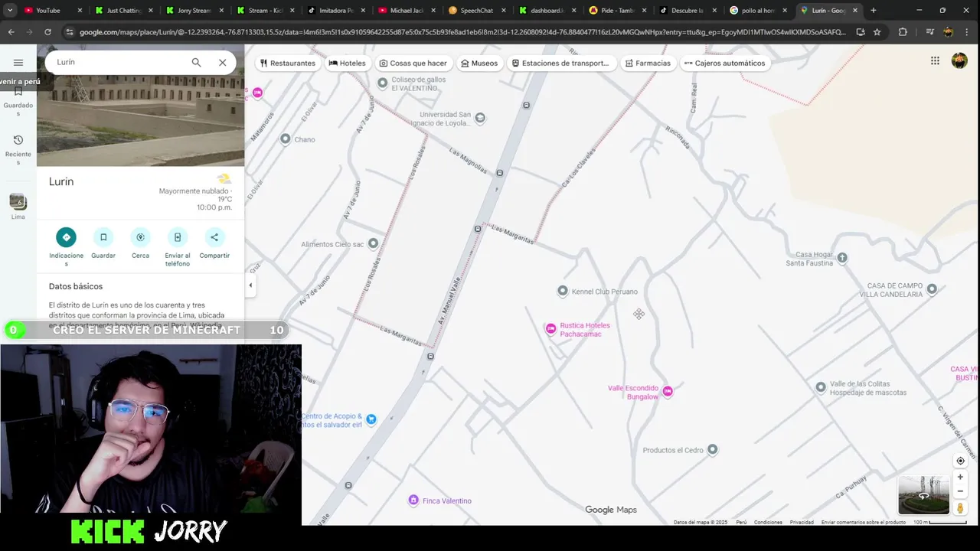980x551 pixels.
Task: Clear the Lurín search with the X
Action: pos(223,63)
